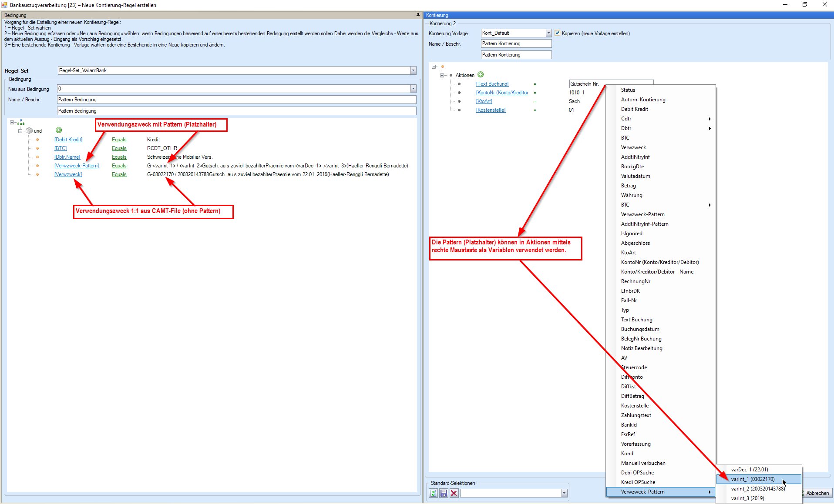The image size is (834, 504).
Task: Select 'varInt_1 (03022170)' in the submenu
Action: pos(759,479)
